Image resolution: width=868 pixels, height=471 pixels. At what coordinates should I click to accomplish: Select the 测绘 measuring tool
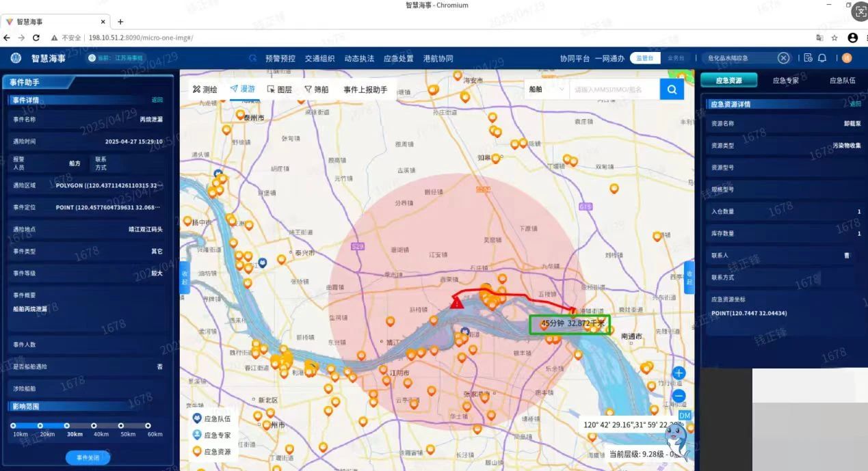pyautogui.click(x=205, y=90)
